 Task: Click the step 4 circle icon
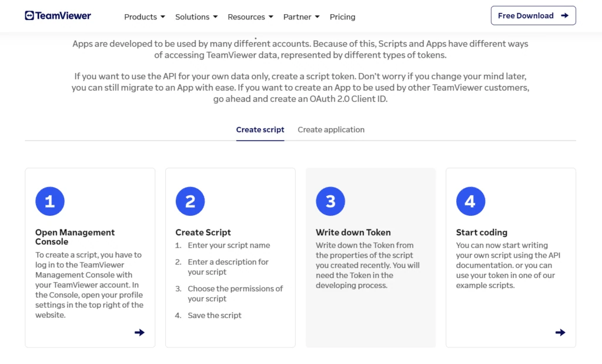pyautogui.click(x=471, y=201)
